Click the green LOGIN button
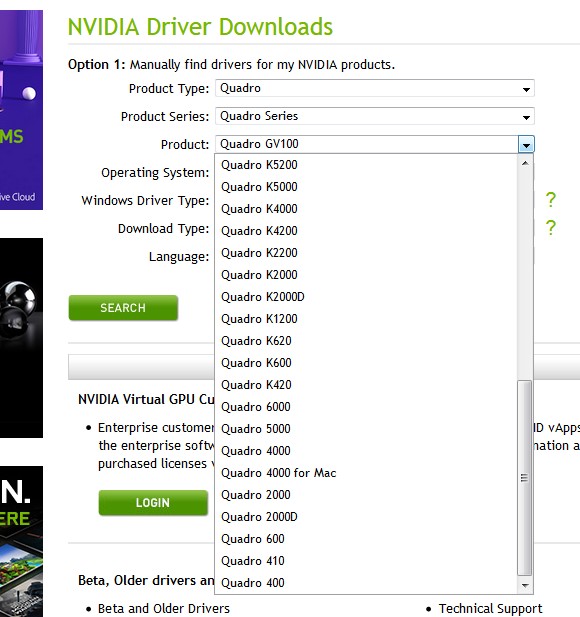Image resolution: width=580 pixels, height=617 pixels. 153,502
